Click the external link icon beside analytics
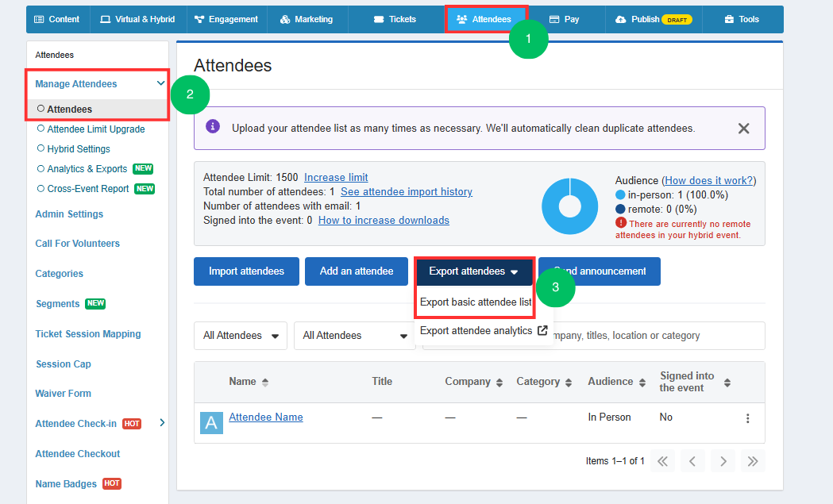The height and width of the screenshot is (504, 833). (542, 330)
